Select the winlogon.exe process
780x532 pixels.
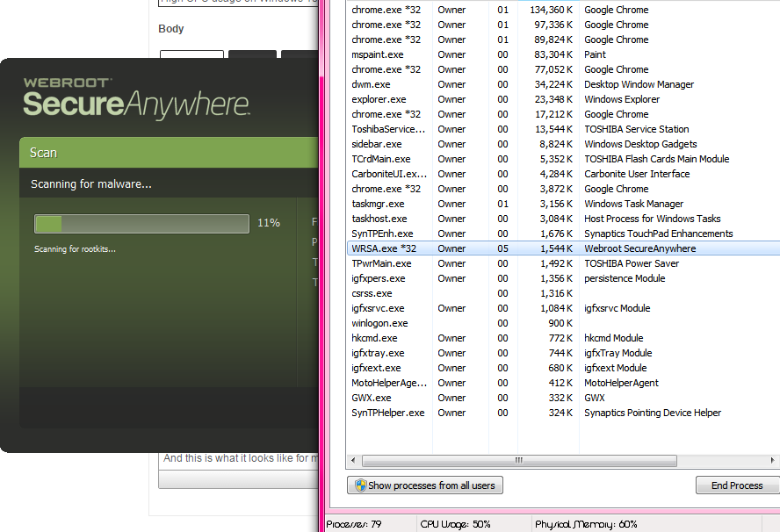click(563, 323)
